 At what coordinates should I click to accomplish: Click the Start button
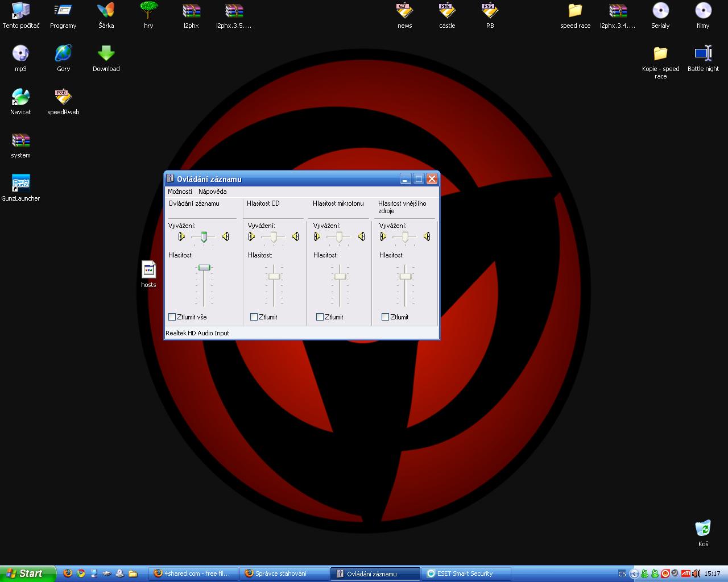click(x=28, y=573)
